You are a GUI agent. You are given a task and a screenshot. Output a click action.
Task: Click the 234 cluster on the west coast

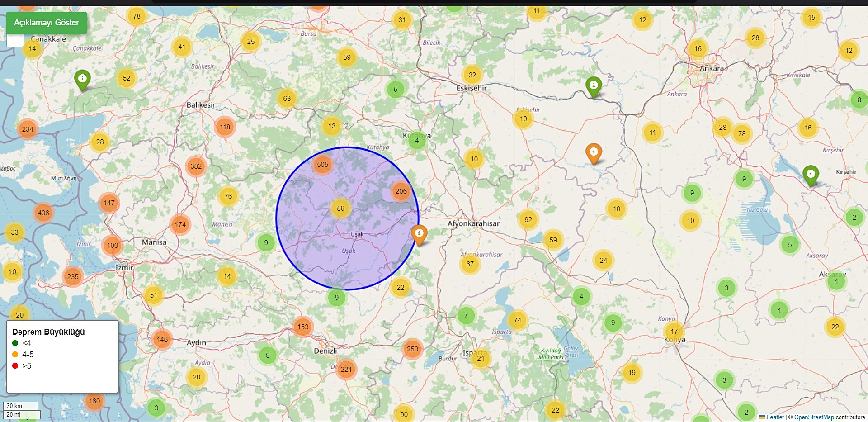coord(28,129)
